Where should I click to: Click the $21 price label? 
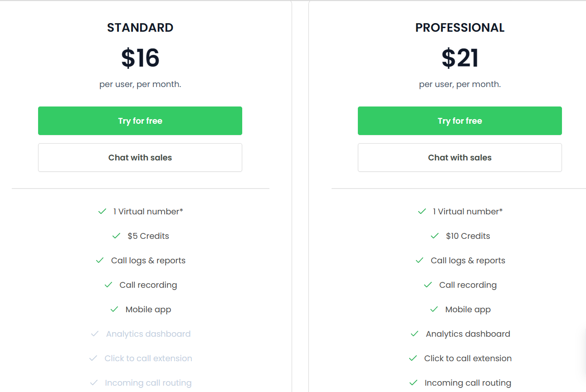pyautogui.click(x=459, y=58)
